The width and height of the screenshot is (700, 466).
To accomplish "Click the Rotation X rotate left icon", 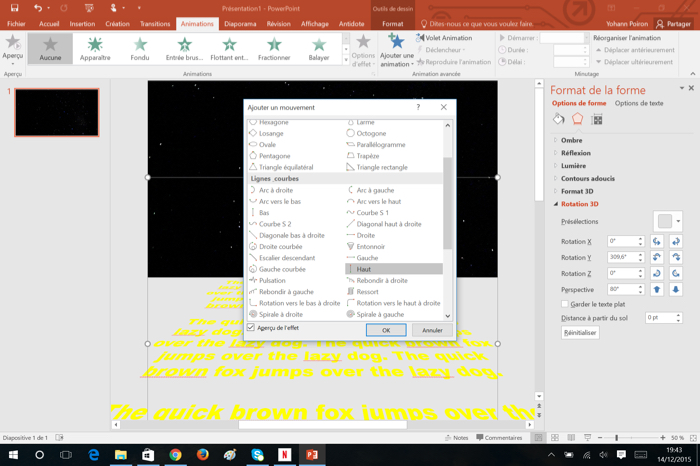I will 657,242.
